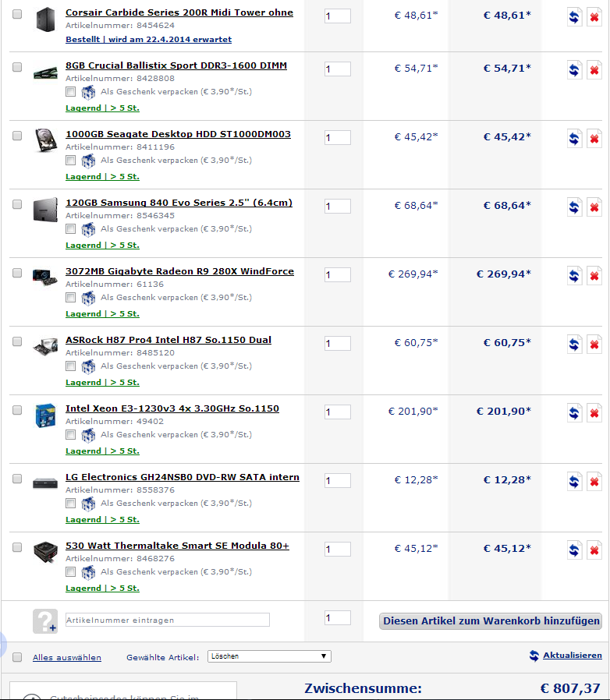Click quantity field for Corsair Carbide
This screenshot has height=700, width=610.
click(x=338, y=16)
